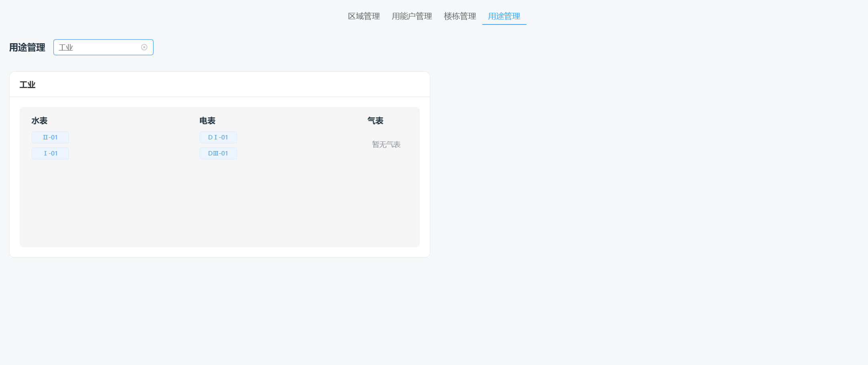Click the 电表 section heading
This screenshot has width=868, height=365.
[207, 120]
